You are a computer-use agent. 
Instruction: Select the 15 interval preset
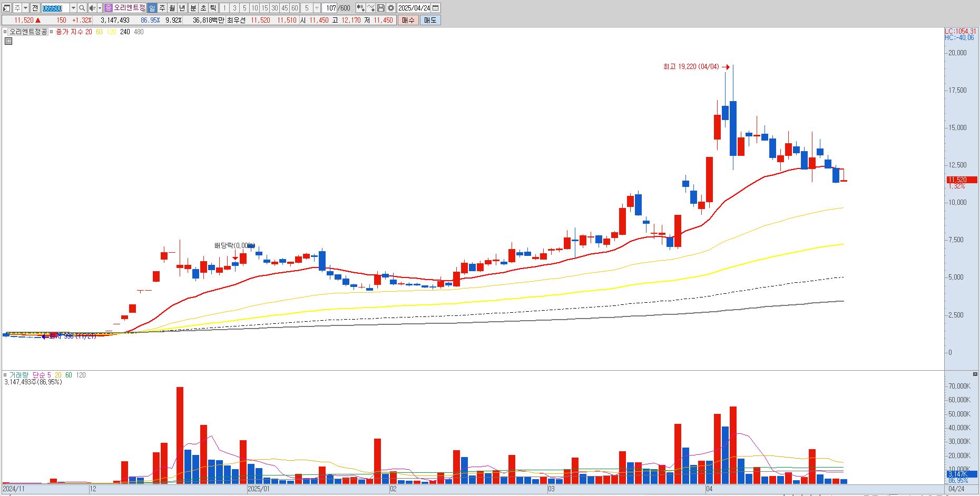point(264,8)
